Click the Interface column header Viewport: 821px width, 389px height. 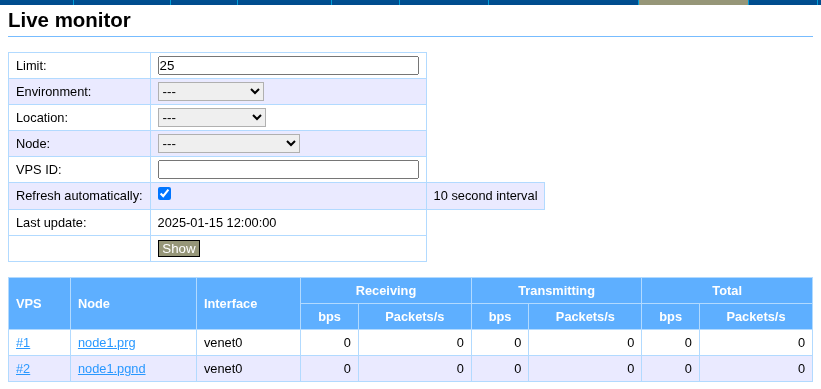click(x=248, y=304)
